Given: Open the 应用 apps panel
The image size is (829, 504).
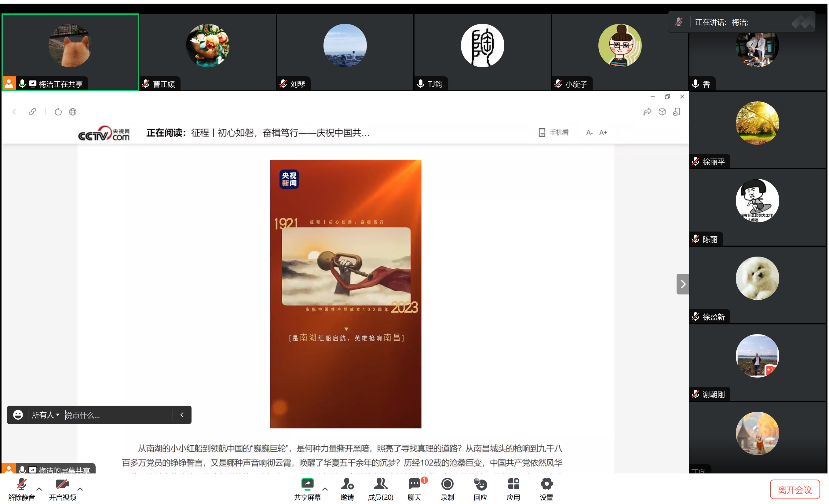Looking at the screenshot, I should tap(513, 489).
